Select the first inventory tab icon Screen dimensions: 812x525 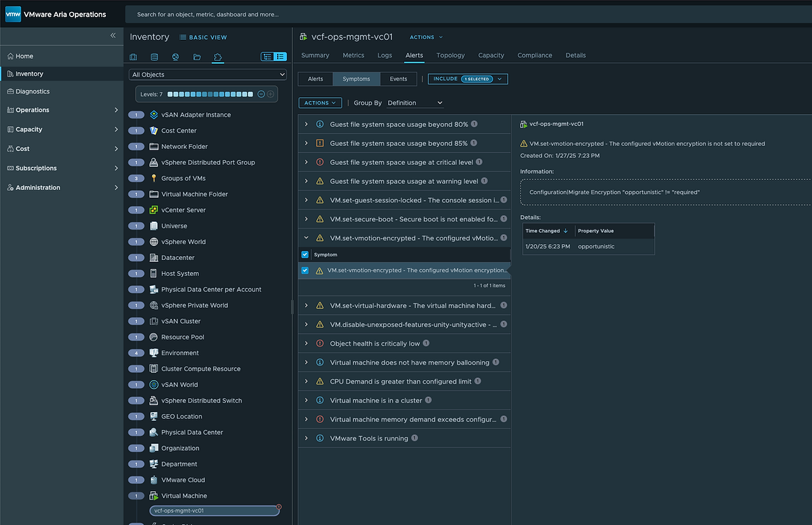point(134,57)
